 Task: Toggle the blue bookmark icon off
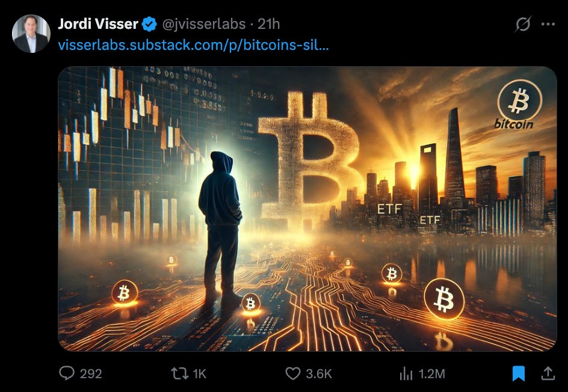[x=519, y=373]
